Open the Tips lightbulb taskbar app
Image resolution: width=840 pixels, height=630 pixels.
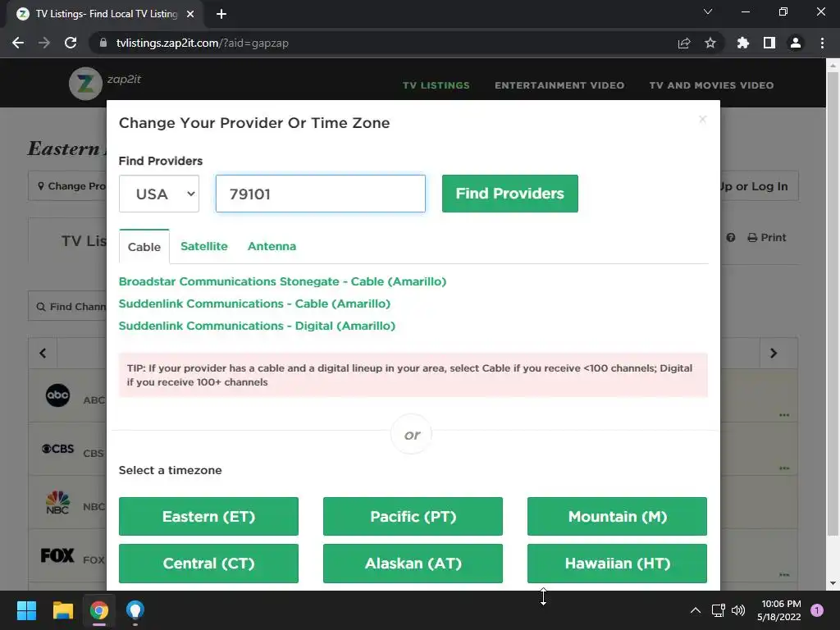[135, 610]
